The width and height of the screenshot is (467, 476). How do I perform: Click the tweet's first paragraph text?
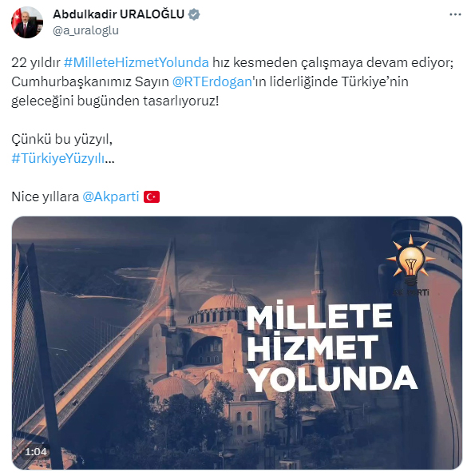(232, 81)
